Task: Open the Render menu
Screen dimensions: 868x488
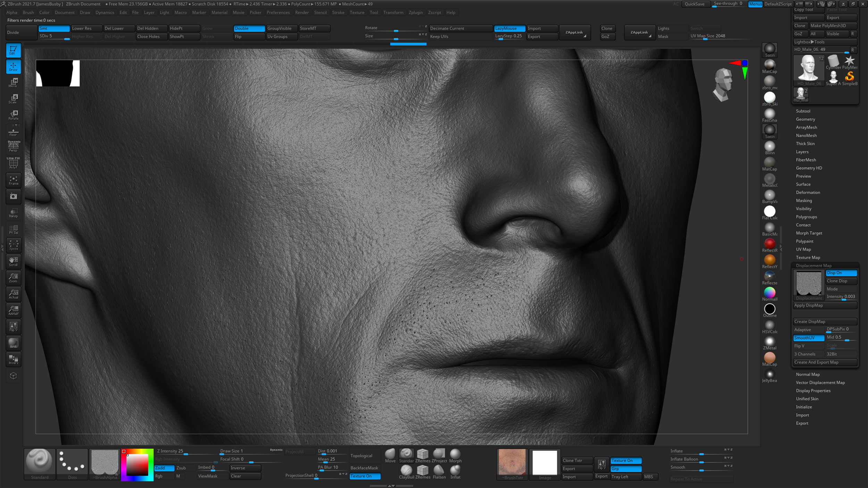Action: (x=301, y=12)
